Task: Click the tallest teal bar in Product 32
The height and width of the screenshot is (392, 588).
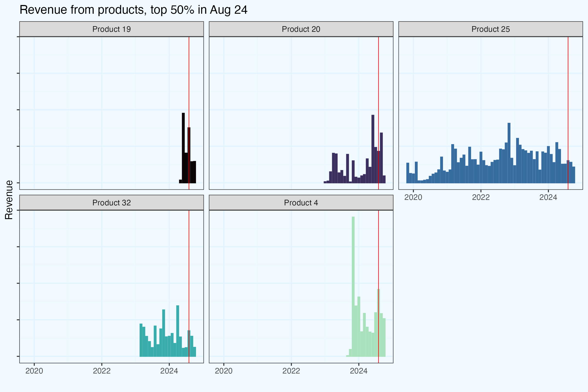Action: click(178, 331)
